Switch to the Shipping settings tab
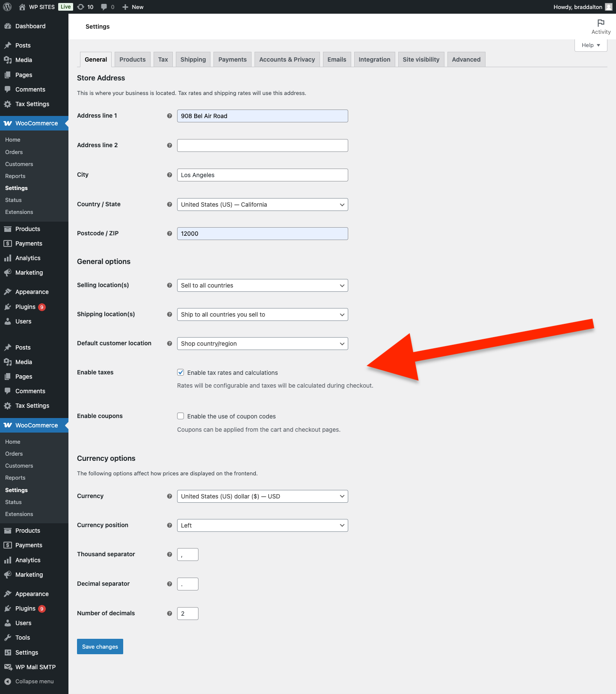Image resolution: width=616 pixels, height=694 pixels. 193,59
